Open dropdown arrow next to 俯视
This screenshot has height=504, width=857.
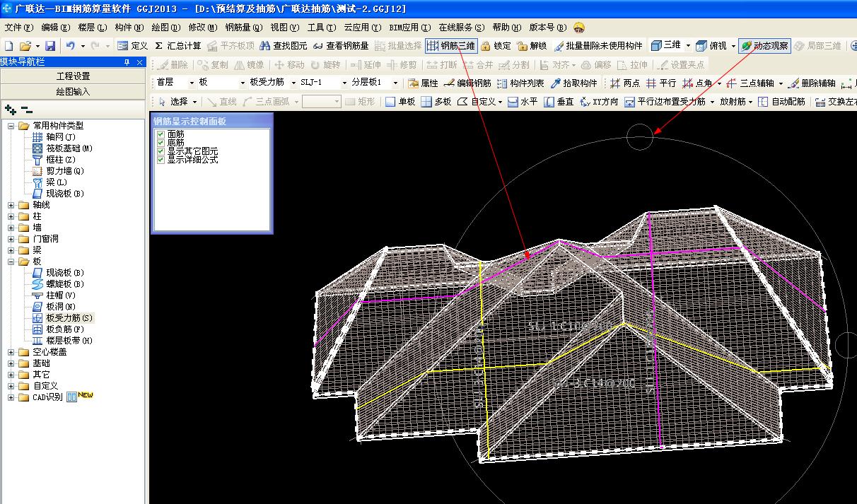733,45
